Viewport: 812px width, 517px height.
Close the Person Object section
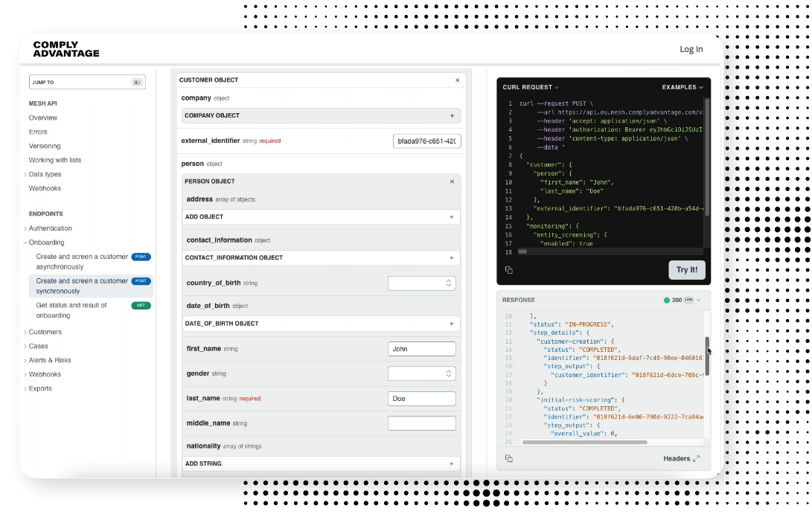(x=452, y=182)
